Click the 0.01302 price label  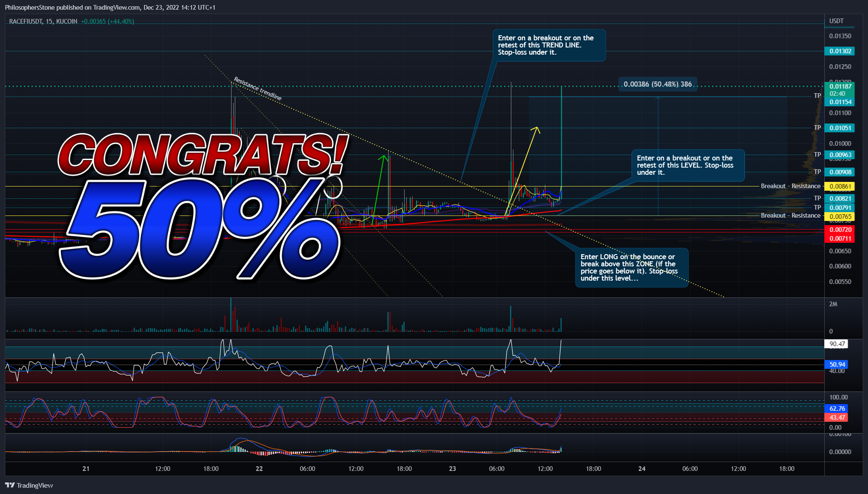tap(840, 51)
